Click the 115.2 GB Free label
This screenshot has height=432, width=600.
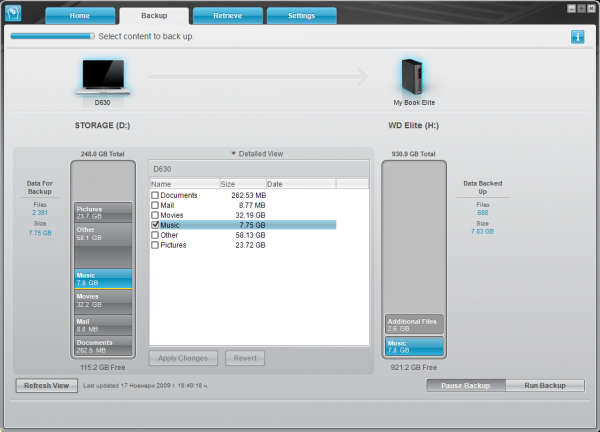coord(103,367)
